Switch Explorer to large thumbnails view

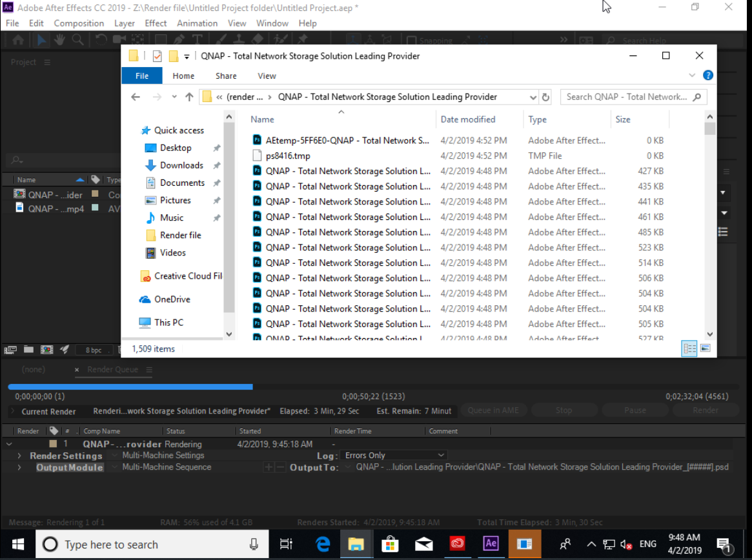pyautogui.click(x=705, y=348)
